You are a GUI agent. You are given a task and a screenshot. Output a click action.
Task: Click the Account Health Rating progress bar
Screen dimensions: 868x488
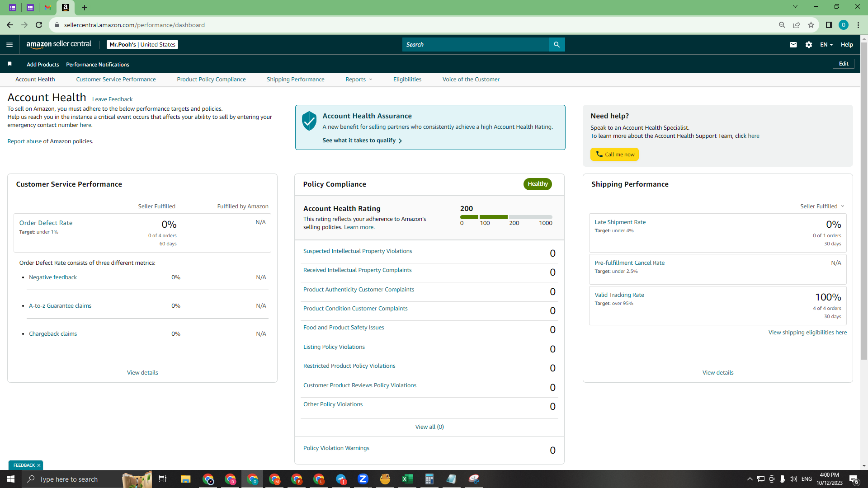coord(506,217)
